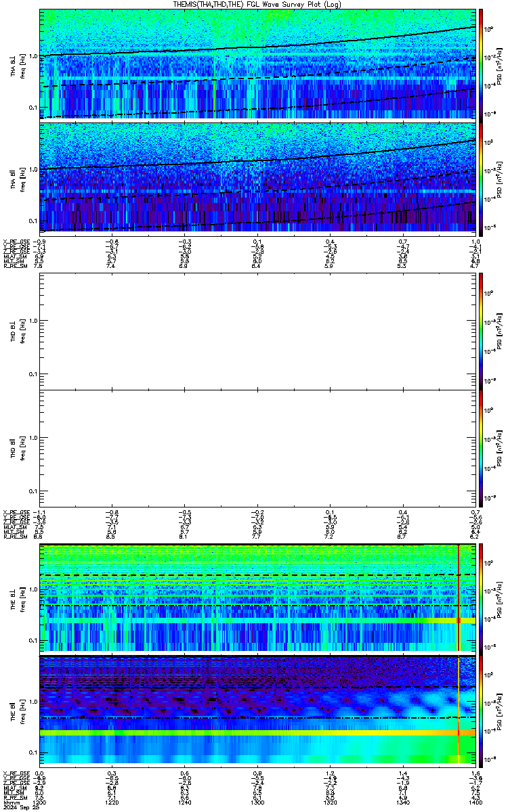Click the THA B⊥ spectrogram panel
This screenshot has height=812, width=508.
pos(257,64)
